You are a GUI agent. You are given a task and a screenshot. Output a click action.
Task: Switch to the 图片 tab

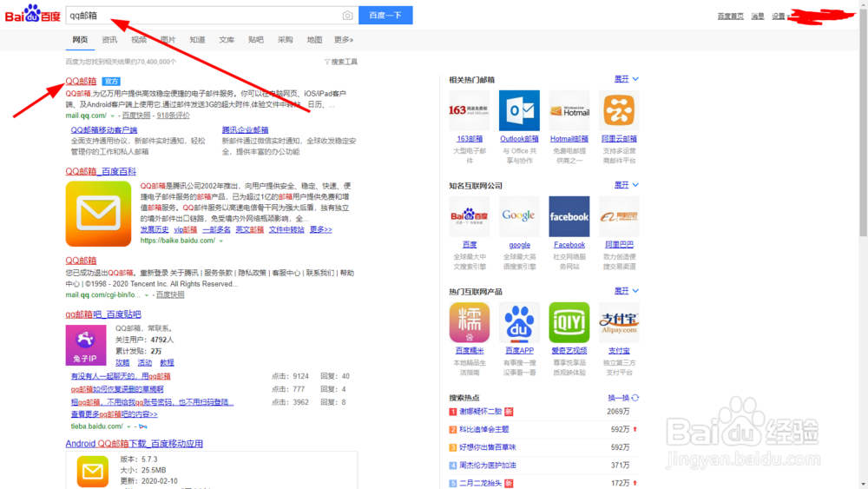point(168,40)
